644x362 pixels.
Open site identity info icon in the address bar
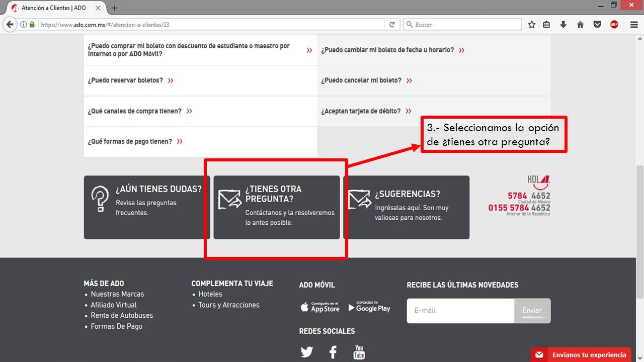(24, 24)
